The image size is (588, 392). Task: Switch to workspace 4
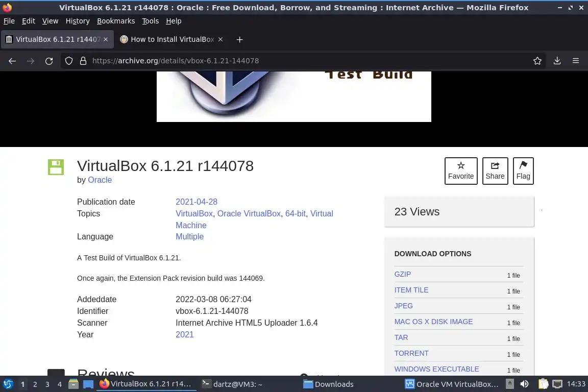[x=60, y=384]
